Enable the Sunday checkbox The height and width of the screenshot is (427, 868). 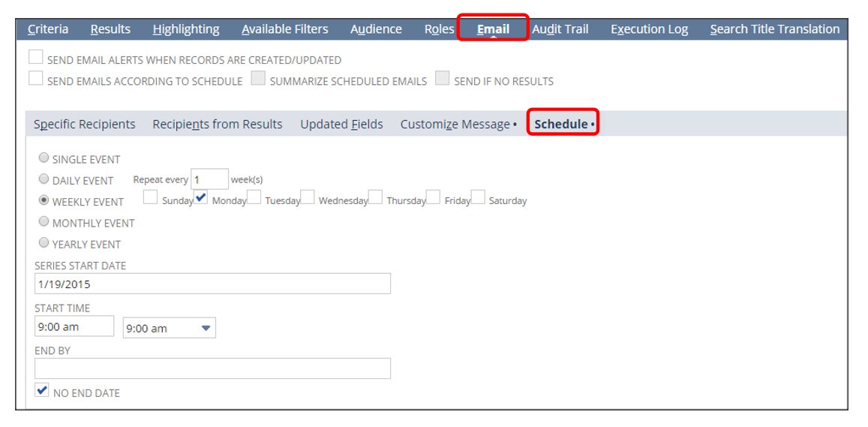coord(151,198)
